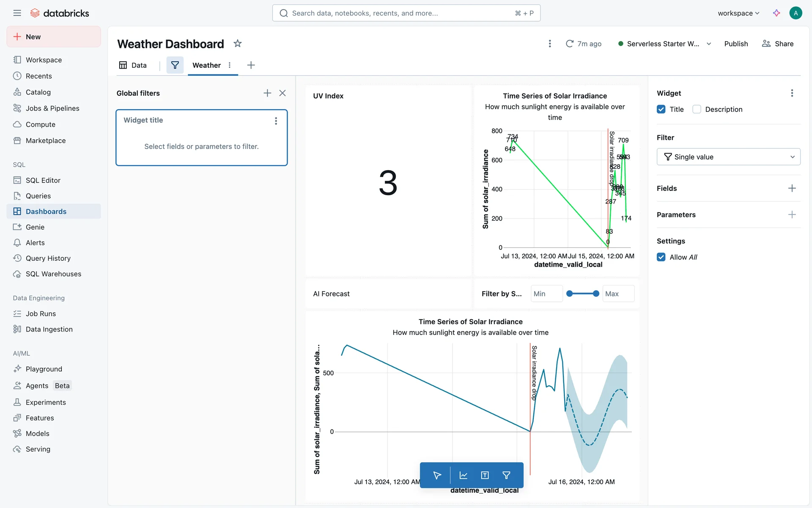812x508 pixels.
Task: Open the Databricks Assistant sparkle icon
Action: coord(776,13)
